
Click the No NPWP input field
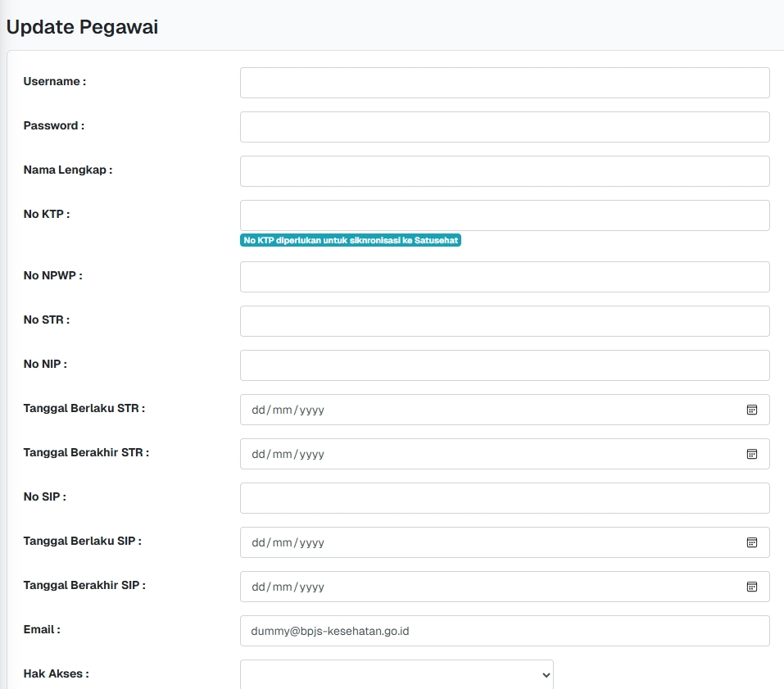(505, 277)
